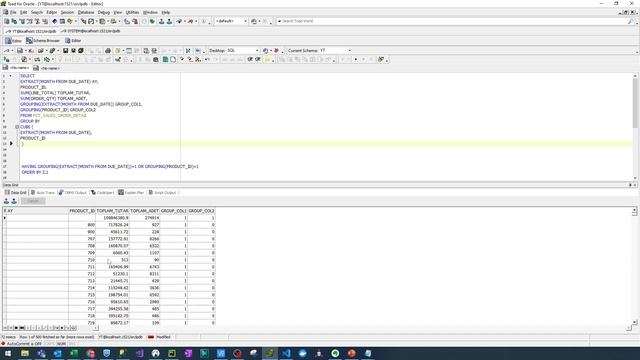Click the Undo arrow icon in the editor toolbar

point(207,60)
